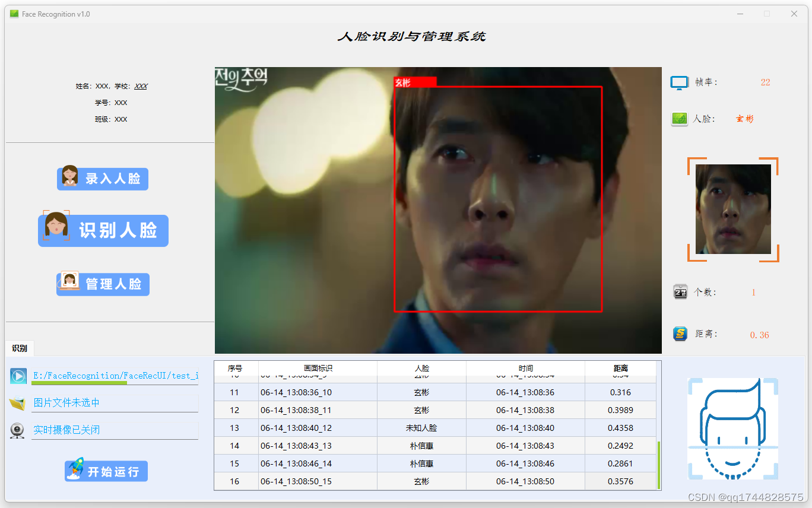Click the Face Recognition app icon in title bar
Viewport: 812px width, 508px height.
tap(14, 14)
